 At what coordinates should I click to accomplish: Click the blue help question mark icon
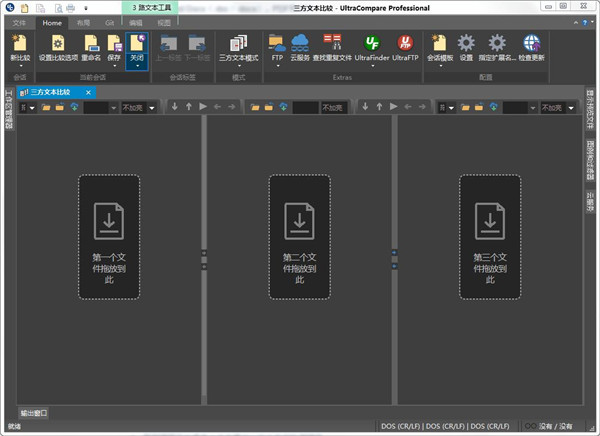click(585, 23)
